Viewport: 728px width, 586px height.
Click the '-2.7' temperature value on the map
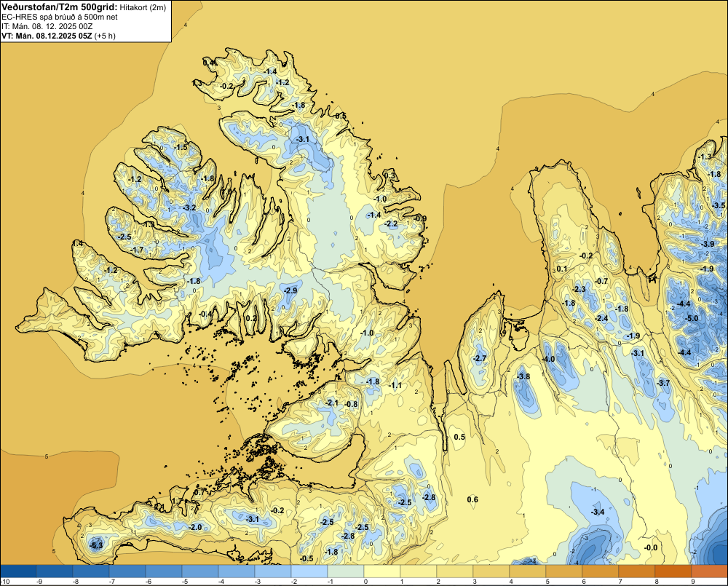click(x=480, y=358)
